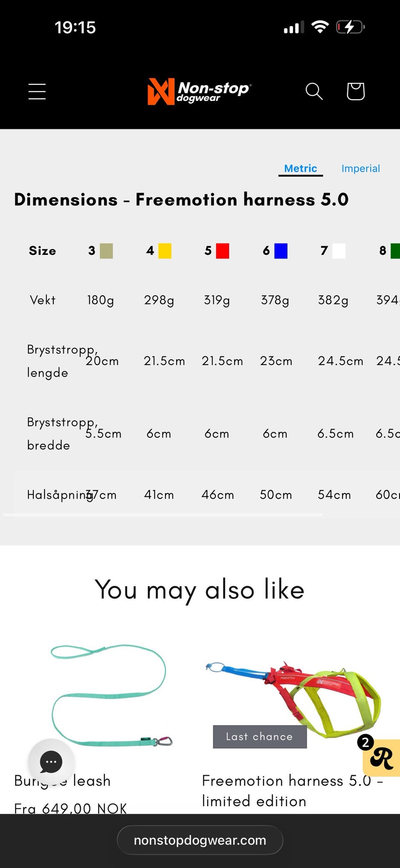Tap the search magnifier icon
This screenshot has height=868, width=400.
coord(314,91)
